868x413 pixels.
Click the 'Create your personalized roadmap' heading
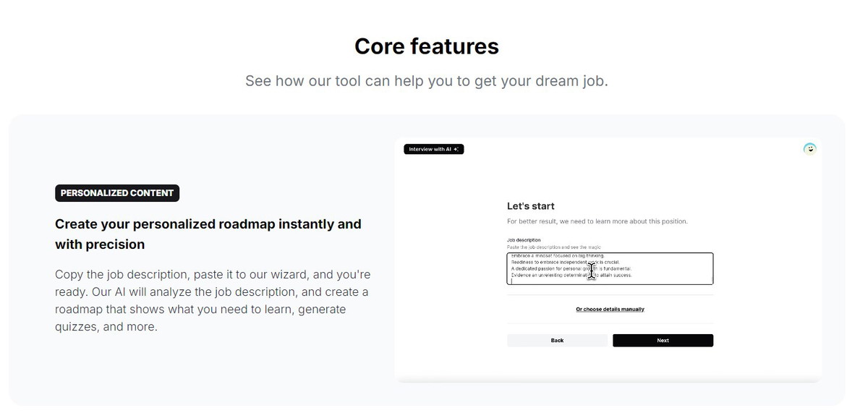pyautogui.click(x=208, y=234)
